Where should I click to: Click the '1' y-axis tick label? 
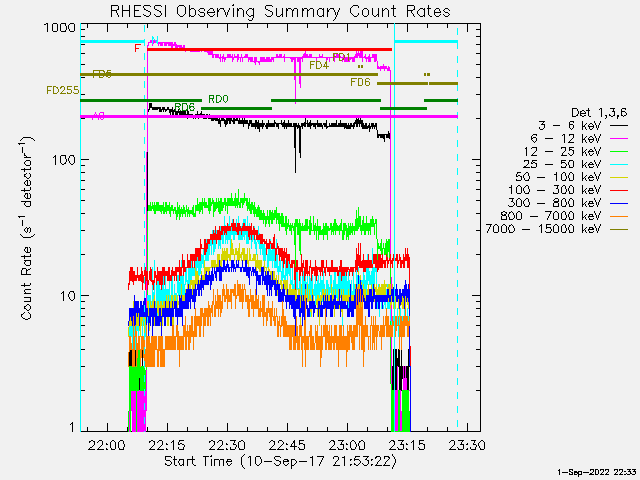tap(73, 427)
